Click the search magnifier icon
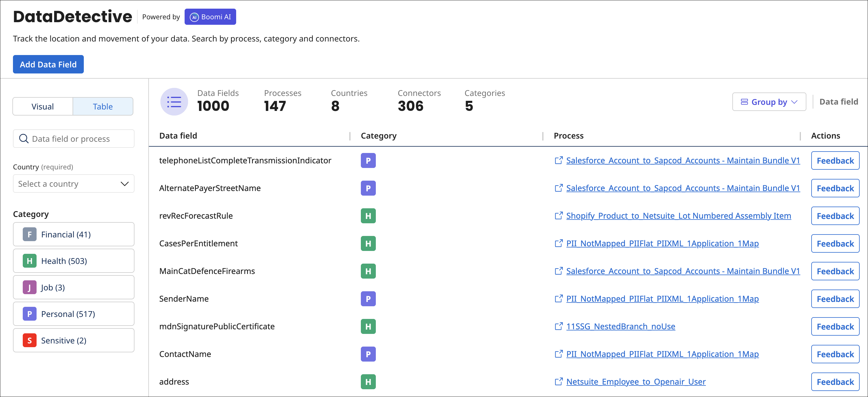 (24, 139)
